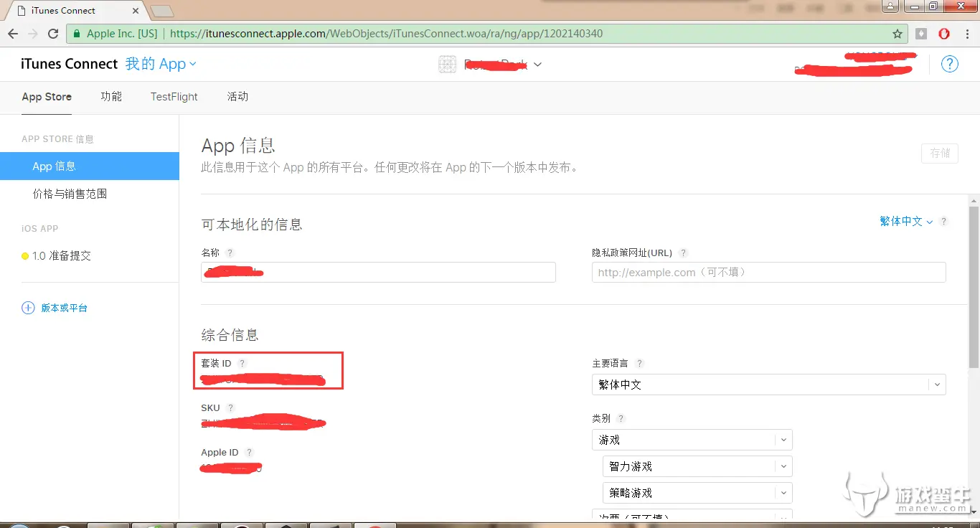980x528 pixels.
Task: Click the 名称 name input field
Action: pos(378,272)
